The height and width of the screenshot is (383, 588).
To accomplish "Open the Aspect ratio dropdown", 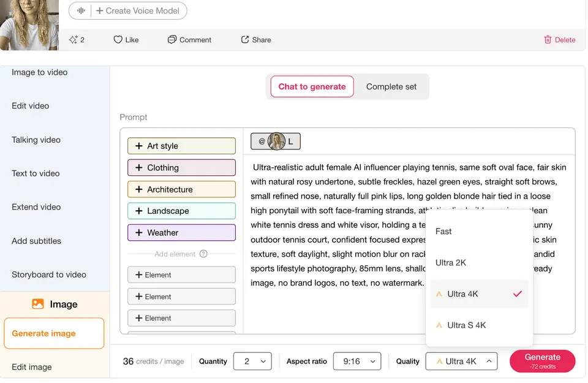I will click(357, 361).
